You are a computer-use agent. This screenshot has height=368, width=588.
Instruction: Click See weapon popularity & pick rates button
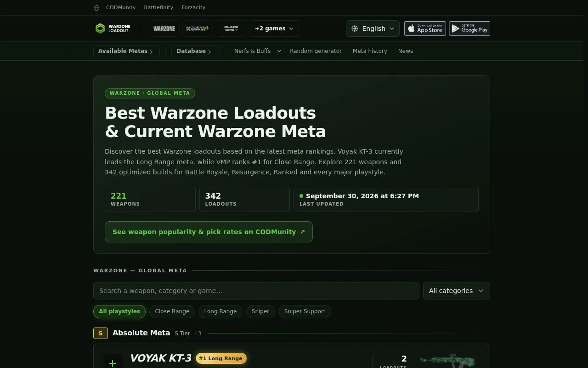(209, 232)
